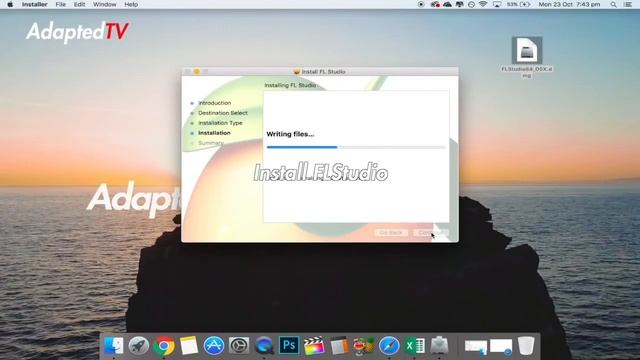Click the 'Writing files...' status text
Viewport: 640px width, 360px height.
(x=290, y=134)
